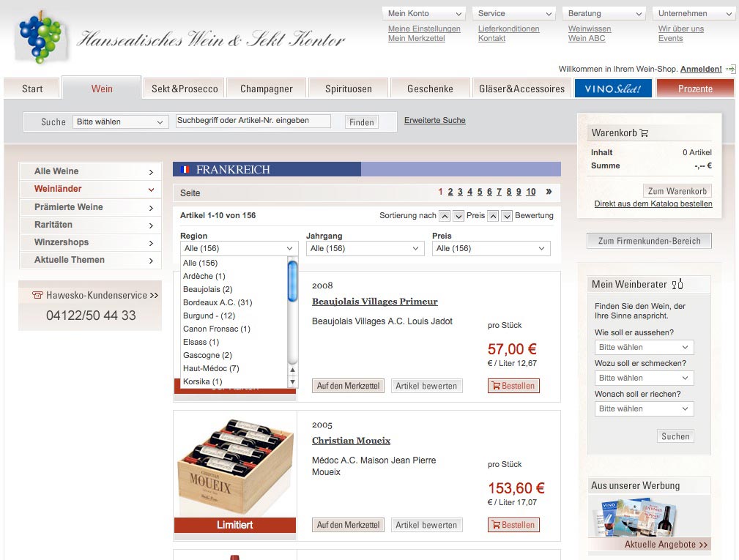Screen dimensions: 739x560
Task: Expand Raritäten sidebar item
Action: point(91,225)
